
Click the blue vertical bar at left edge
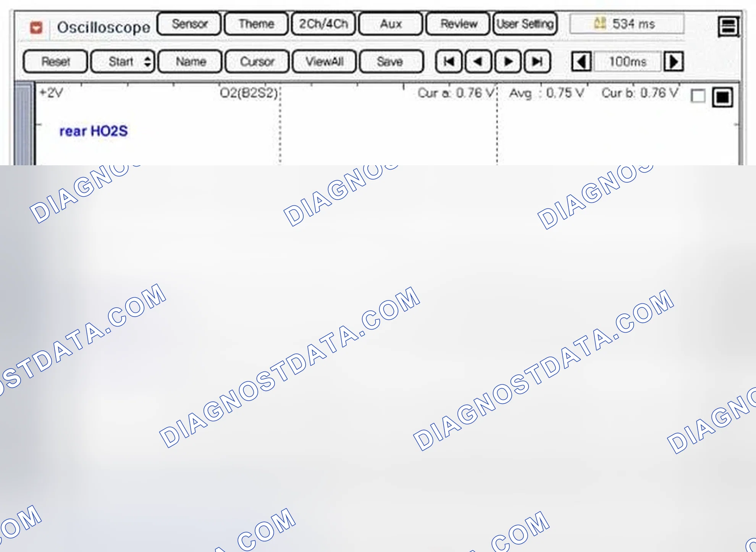pos(24,124)
